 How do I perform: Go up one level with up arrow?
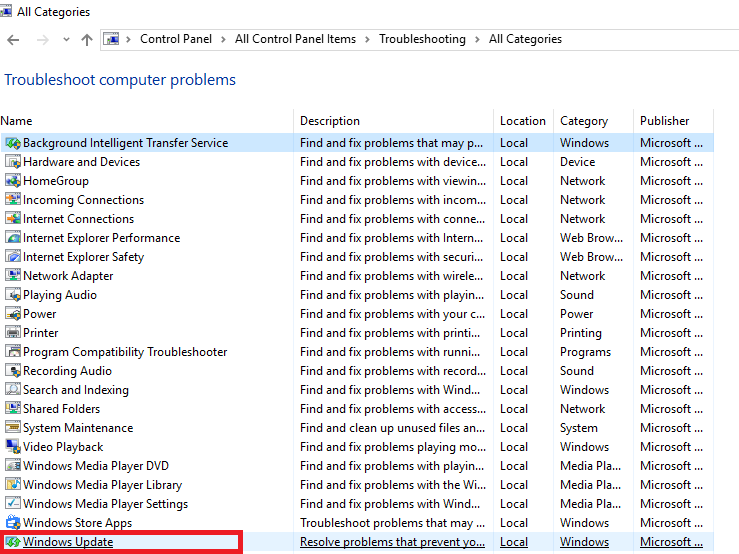point(87,40)
